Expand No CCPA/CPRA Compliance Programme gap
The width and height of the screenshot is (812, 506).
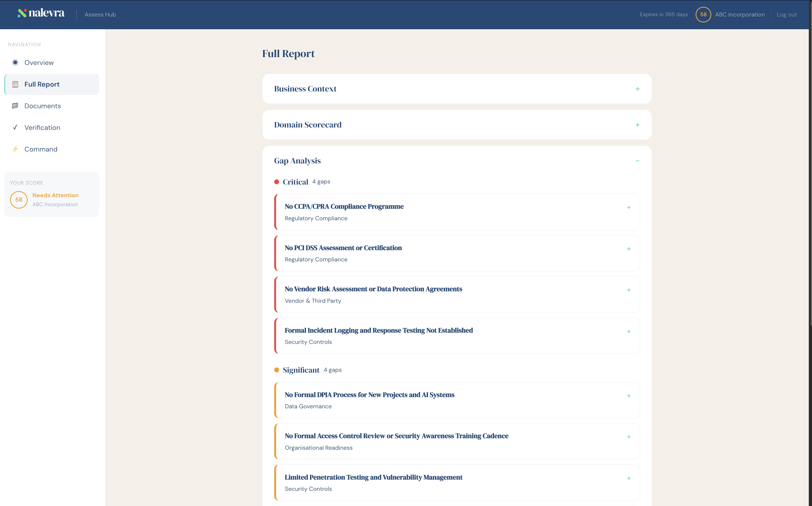tap(628, 208)
